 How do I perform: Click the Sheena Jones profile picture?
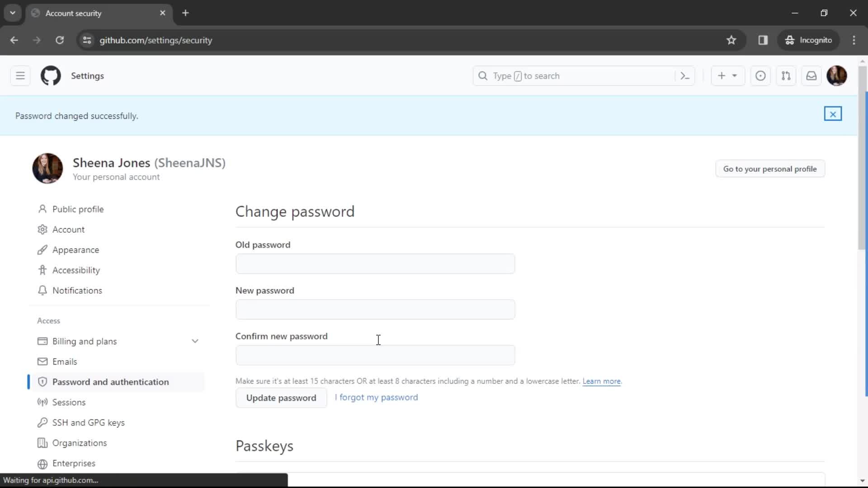47,169
